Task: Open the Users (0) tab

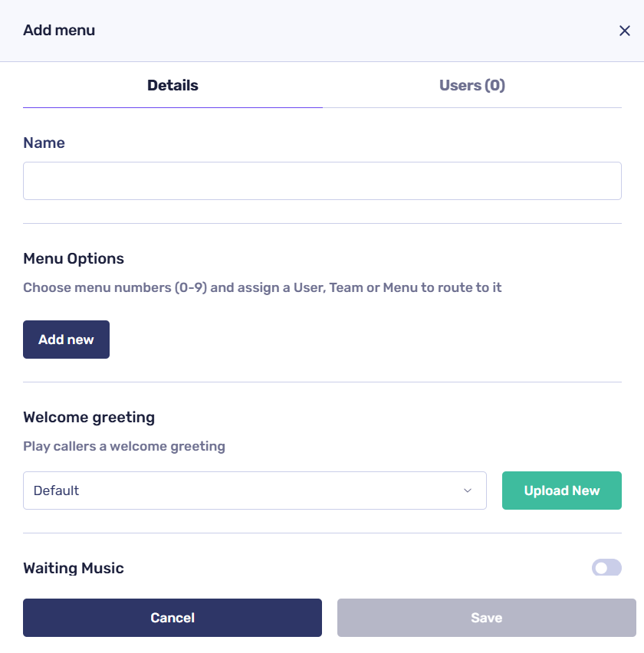Action: [x=472, y=86]
